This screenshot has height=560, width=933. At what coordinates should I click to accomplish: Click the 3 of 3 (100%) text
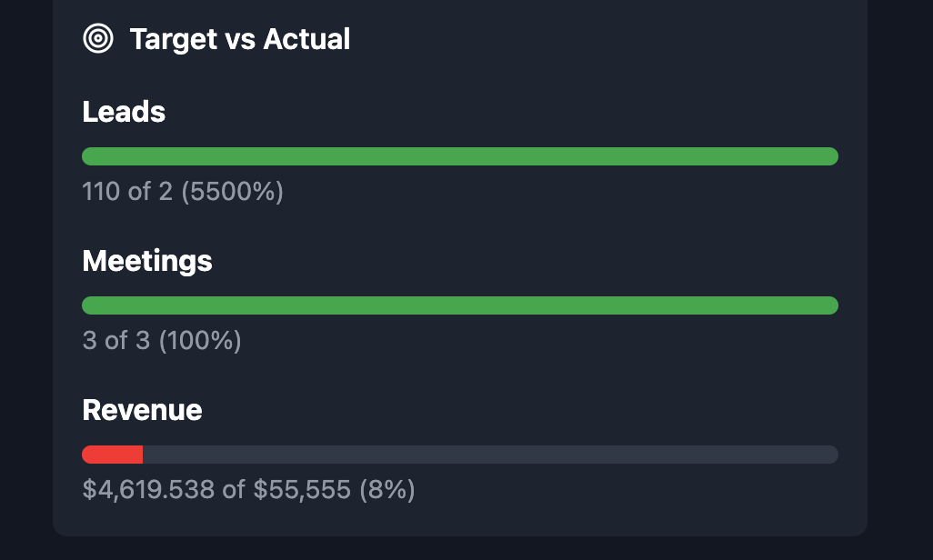[162, 340]
